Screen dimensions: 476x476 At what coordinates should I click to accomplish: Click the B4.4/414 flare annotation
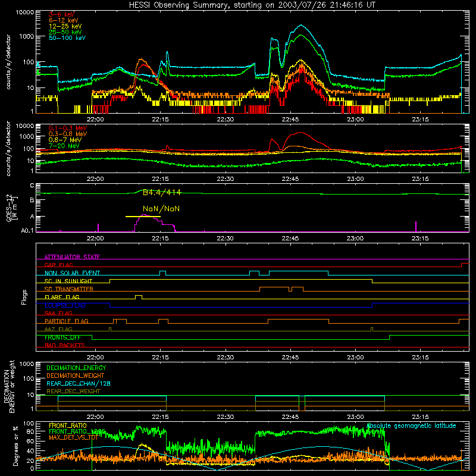[x=162, y=192]
